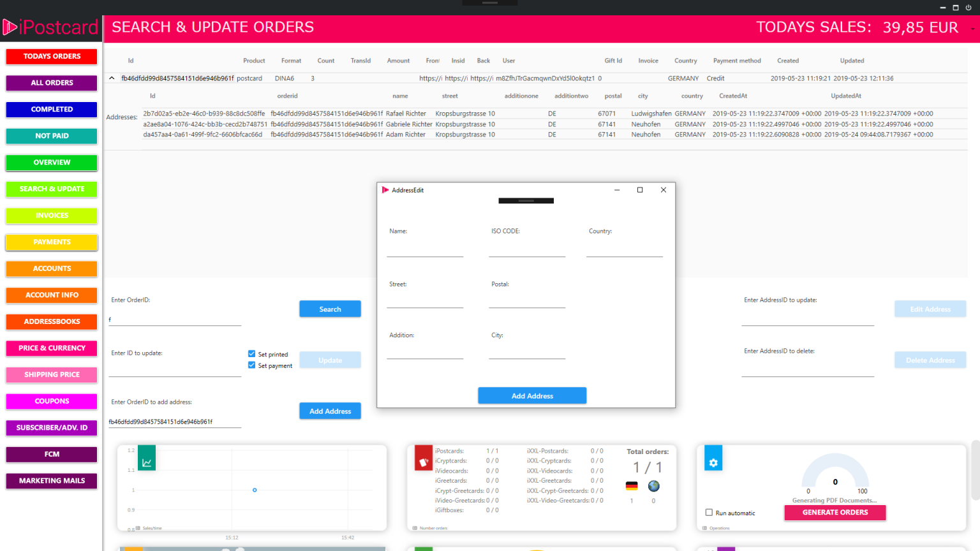Uncheck the Set printed checkbox
980x551 pixels.
(x=251, y=354)
